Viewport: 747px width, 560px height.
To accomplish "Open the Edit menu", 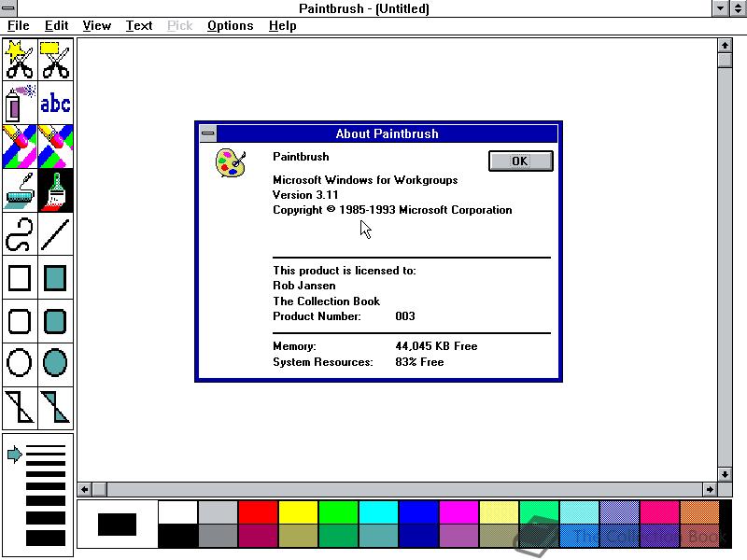I will (56, 26).
